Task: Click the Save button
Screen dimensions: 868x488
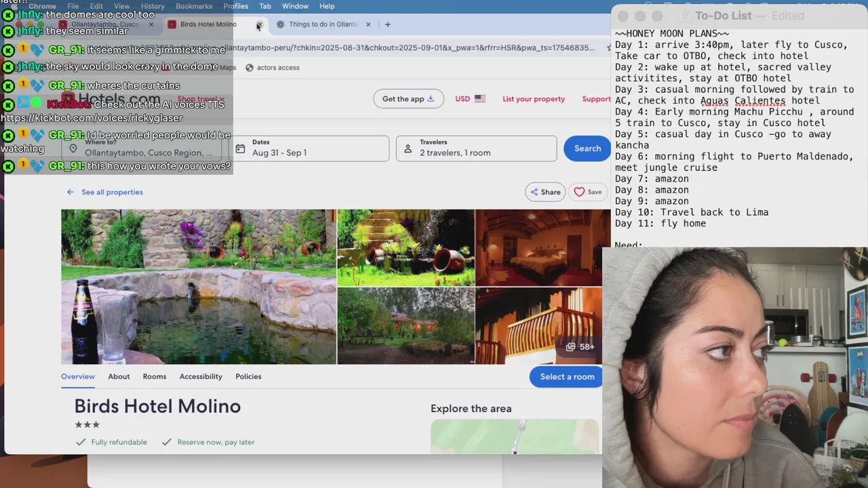Action: [588, 192]
